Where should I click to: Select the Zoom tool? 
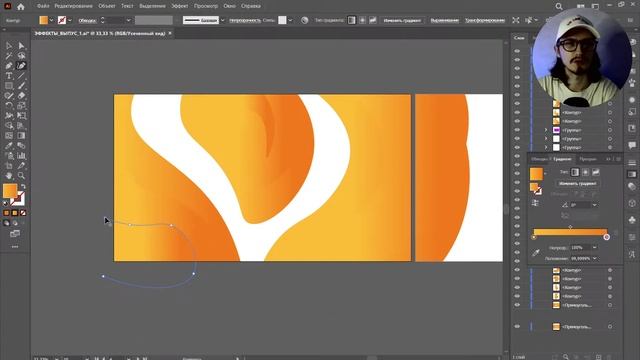pos(21,176)
